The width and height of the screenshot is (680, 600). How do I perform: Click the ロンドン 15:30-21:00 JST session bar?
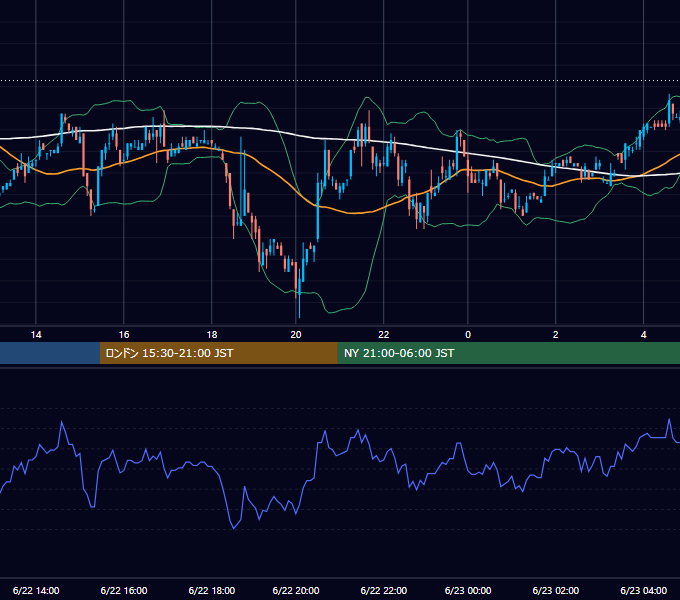pyautogui.click(x=219, y=353)
